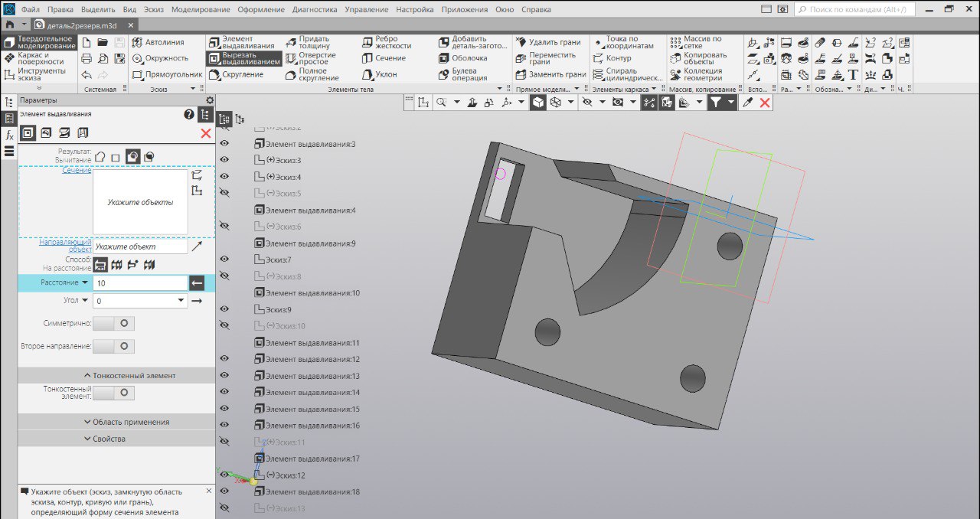The width and height of the screenshot is (980, 519).
Task: Click the print icon in Системная
Action: pos(87,58)
